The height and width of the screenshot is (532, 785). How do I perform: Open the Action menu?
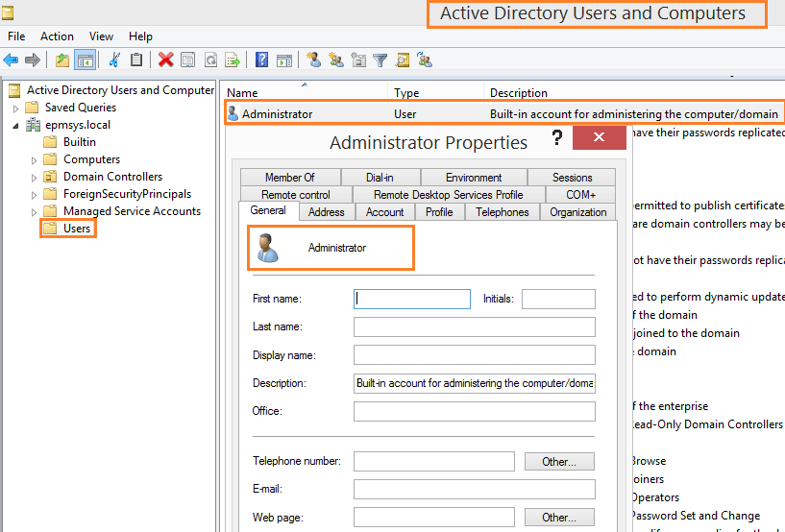[x=57, y=36]
